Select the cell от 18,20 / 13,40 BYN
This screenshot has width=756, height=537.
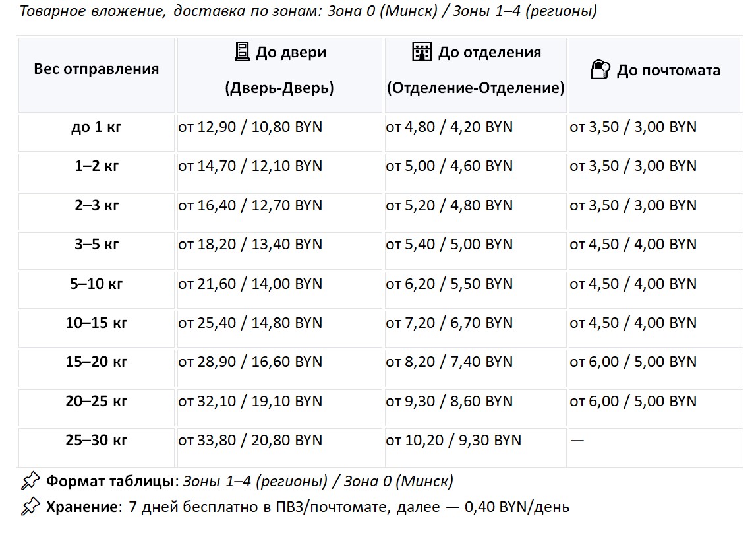click(279, 251)
